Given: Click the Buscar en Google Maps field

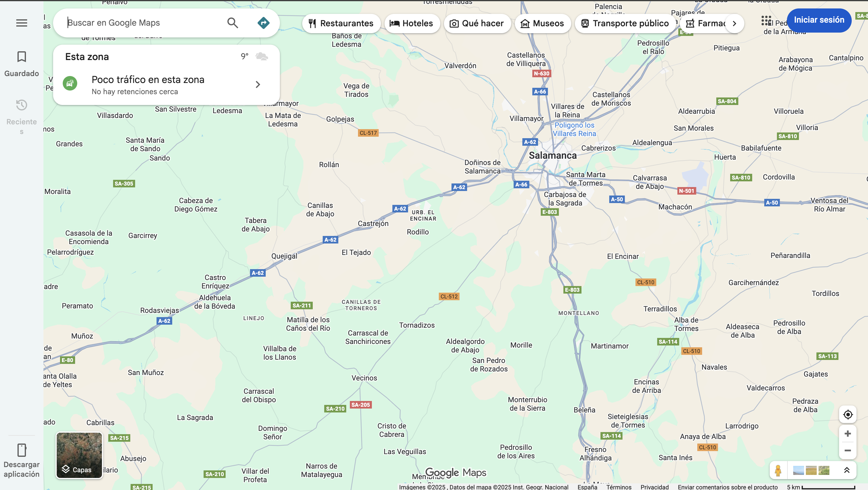Looking at the screenshot, I should (x=141, y=23).
